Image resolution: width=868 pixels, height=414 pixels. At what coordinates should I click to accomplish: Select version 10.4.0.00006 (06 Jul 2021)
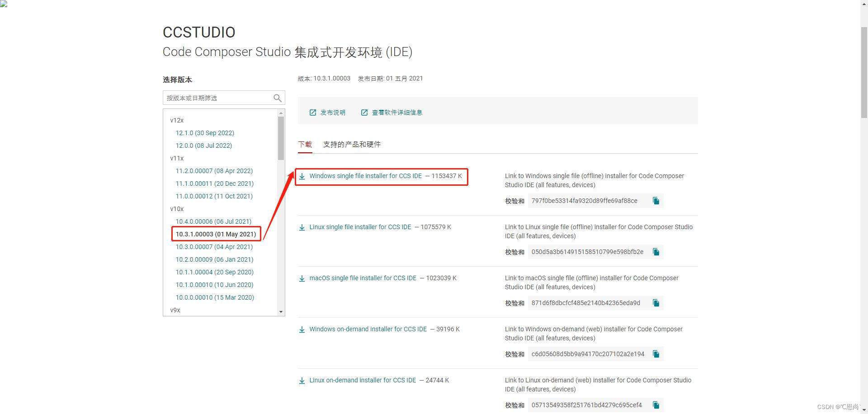click(x=213, y=221)
